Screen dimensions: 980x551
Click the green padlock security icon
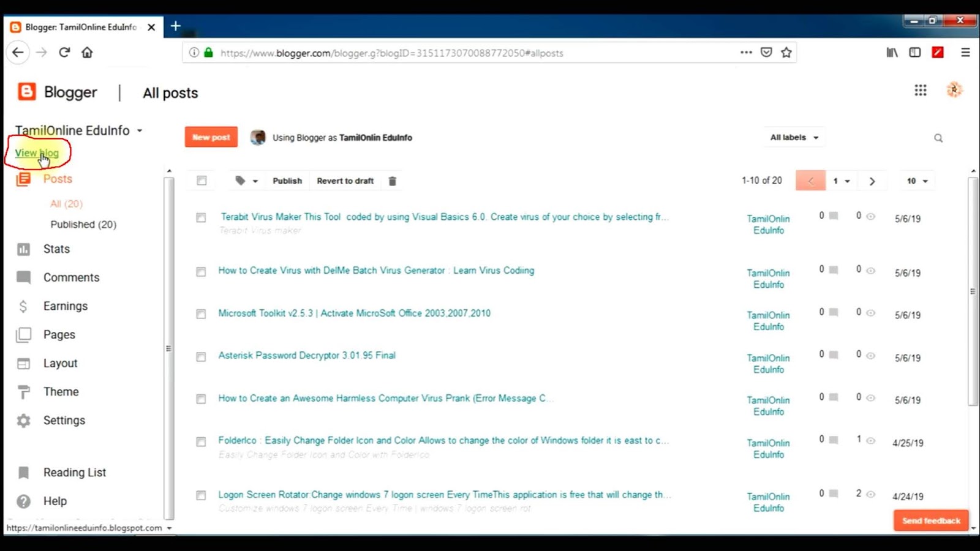coord(208,53)
